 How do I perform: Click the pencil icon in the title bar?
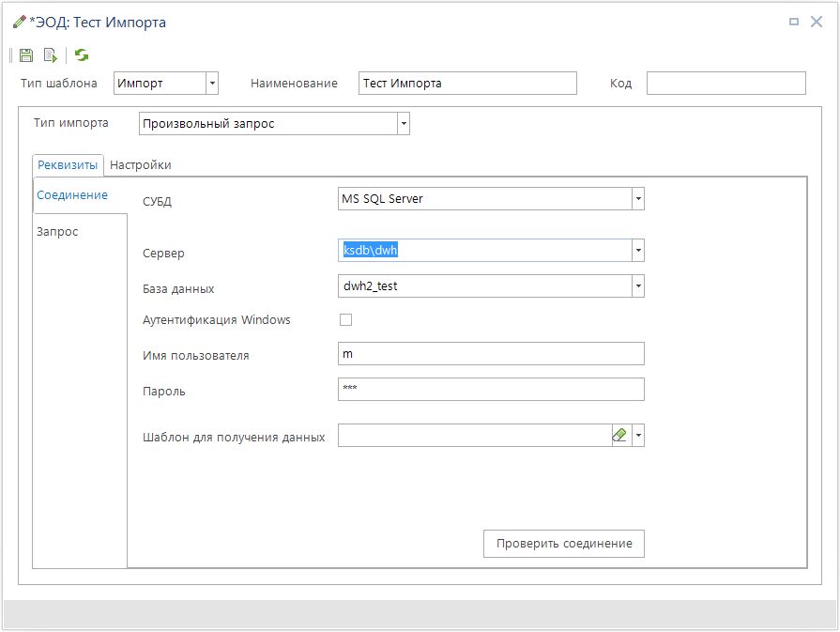pyautogui.click(x=19, y=22)
